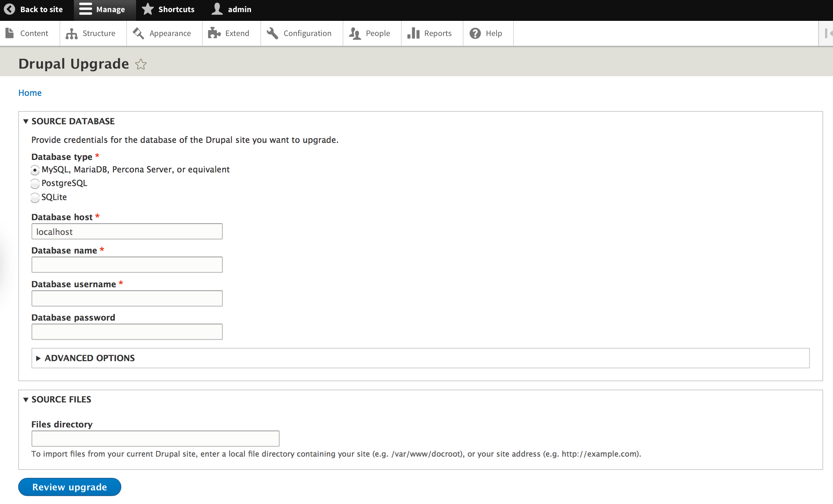This screenshot has width=833, height=504.
Task: Open the Content menu item
Action: (30, 33)
